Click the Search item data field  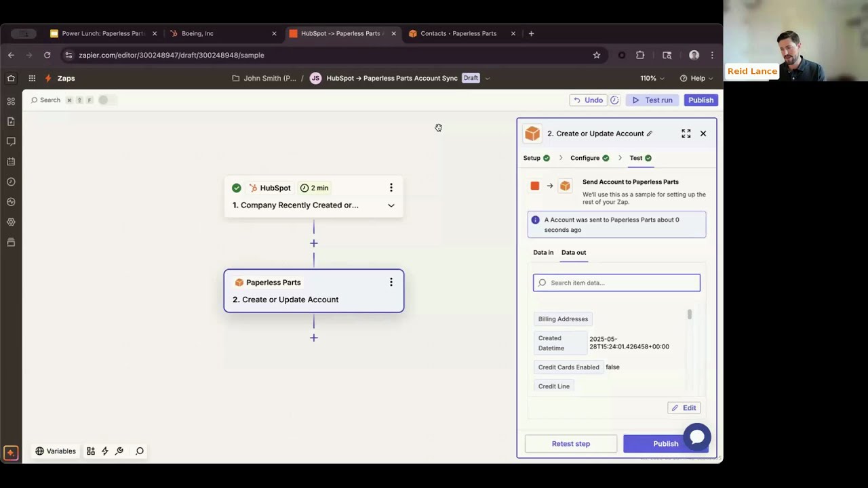[x=616, y=283]
